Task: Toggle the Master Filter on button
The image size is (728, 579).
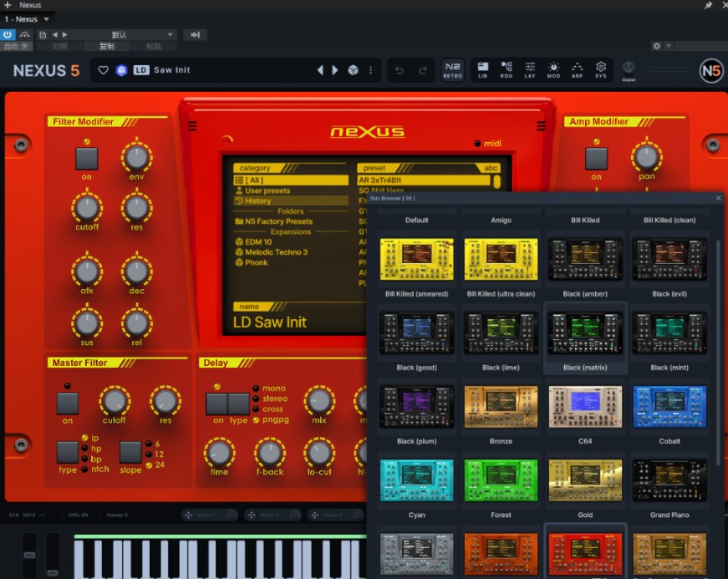Action: tap(68, 404)
